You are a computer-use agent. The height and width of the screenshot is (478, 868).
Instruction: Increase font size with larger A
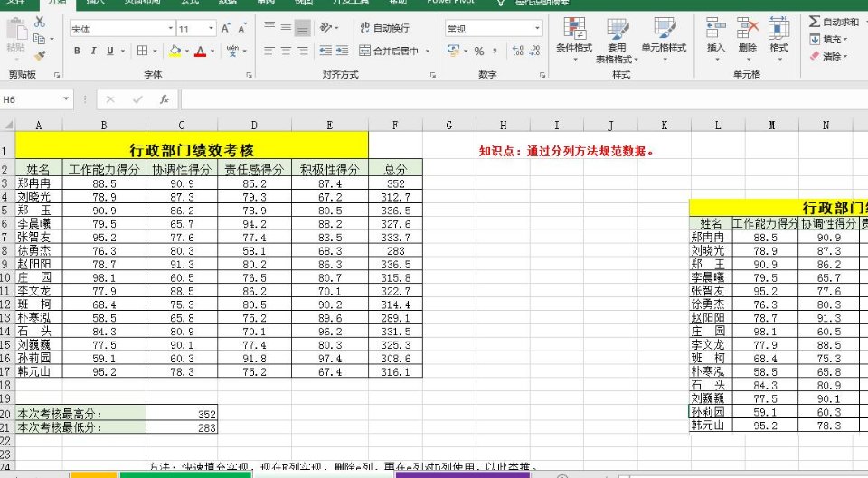(225, 28)
